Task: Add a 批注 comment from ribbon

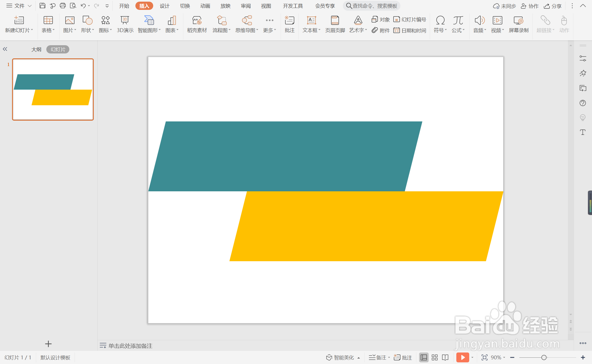Action: click(289, 24)
